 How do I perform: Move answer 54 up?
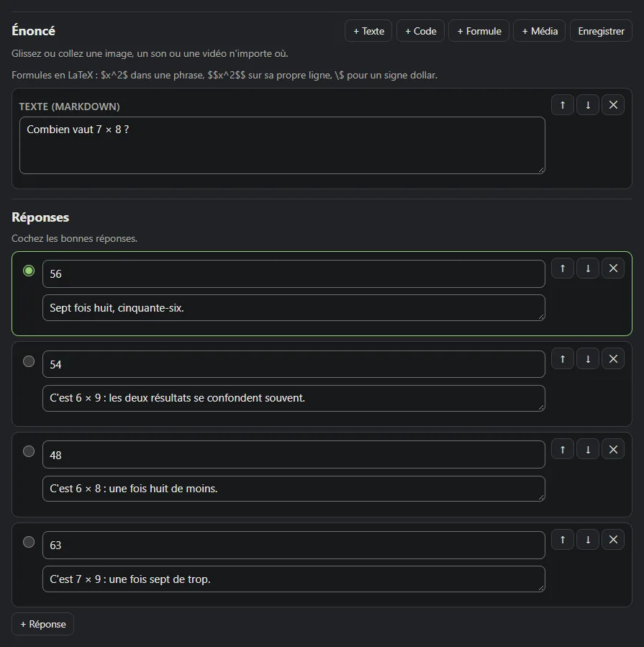562,359
